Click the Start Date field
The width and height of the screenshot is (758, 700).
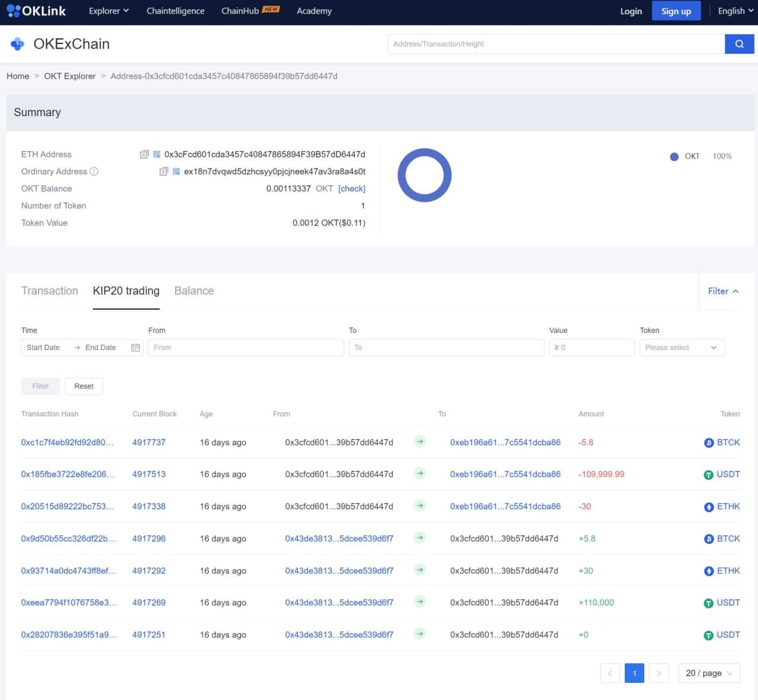43,348
